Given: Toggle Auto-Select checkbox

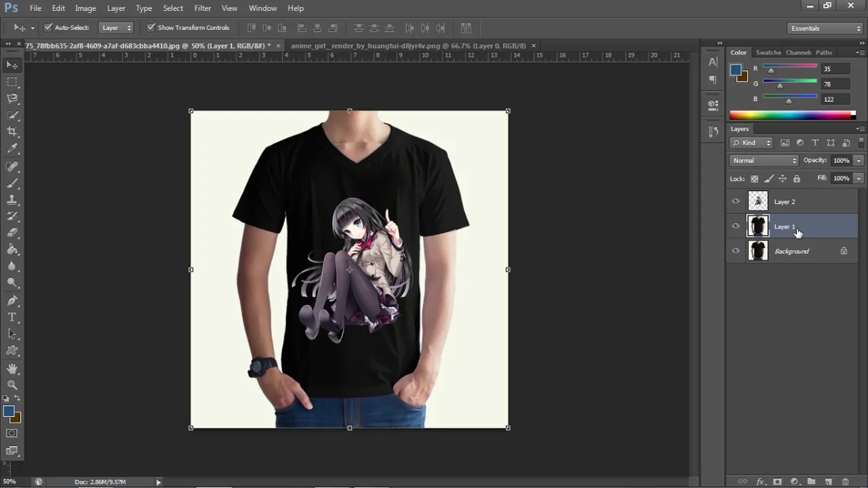Looking at the screenshot, I should pos(48,28).
